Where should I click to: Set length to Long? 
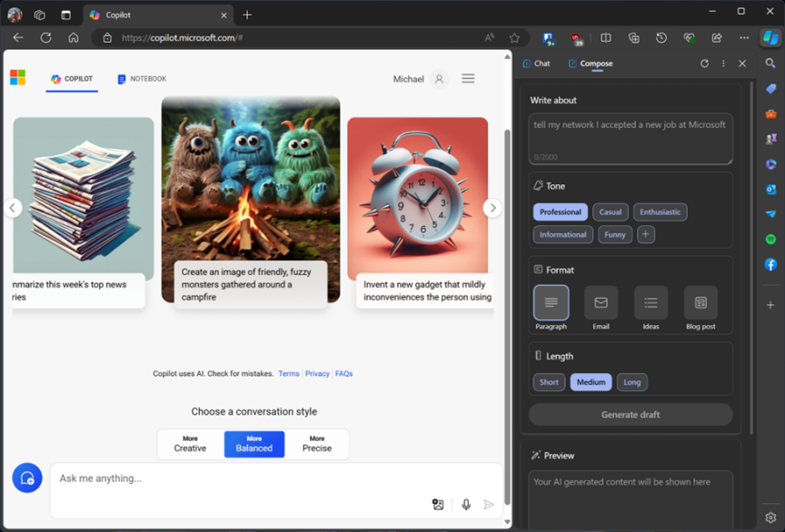631,382
